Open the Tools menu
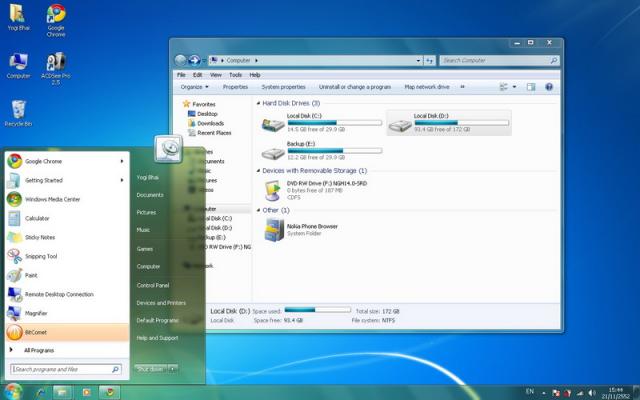Screen dimensions: 640x400 pyautogui.click(x=235, y=75)
